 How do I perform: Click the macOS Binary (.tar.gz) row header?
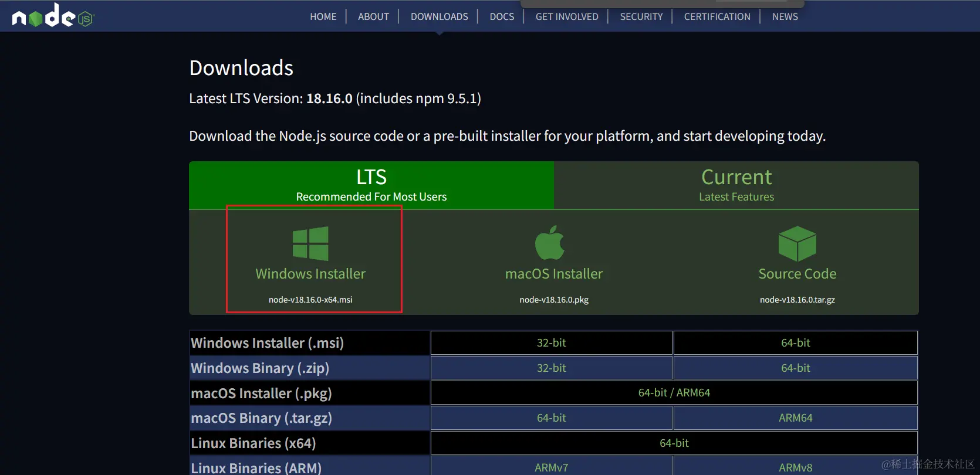309,418
